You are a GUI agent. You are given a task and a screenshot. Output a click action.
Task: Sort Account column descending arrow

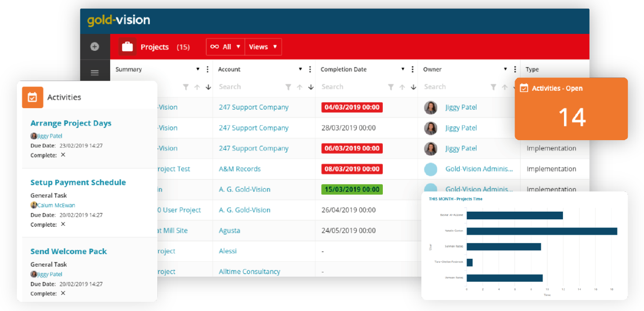[311, 87]
